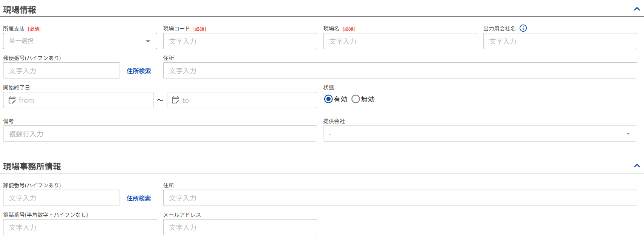
Task: Click 住所検索 link in 現場情報 section
Action: [x=139, y=71]
